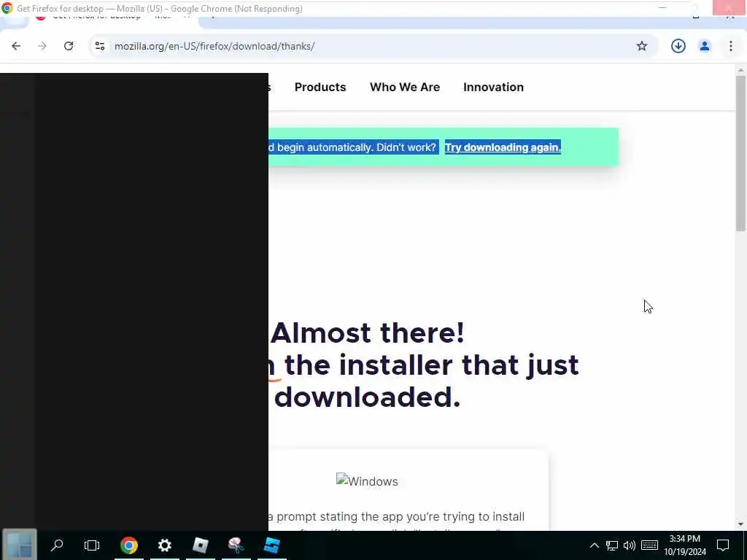Open the Products menu
This screenshot has width=747, height=560.
point(320,87)
